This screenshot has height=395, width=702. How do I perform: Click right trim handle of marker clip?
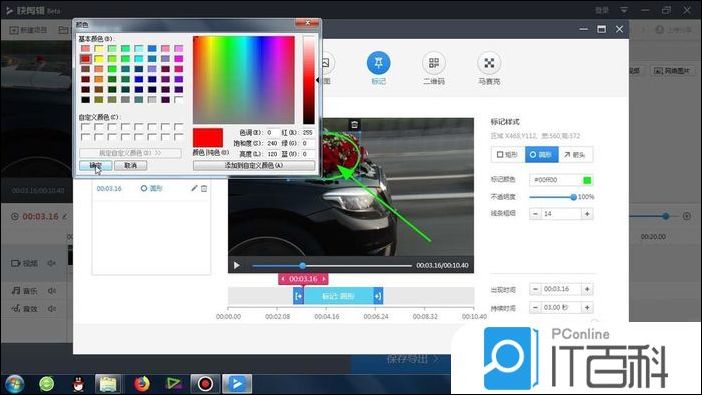tap(378, 296)
